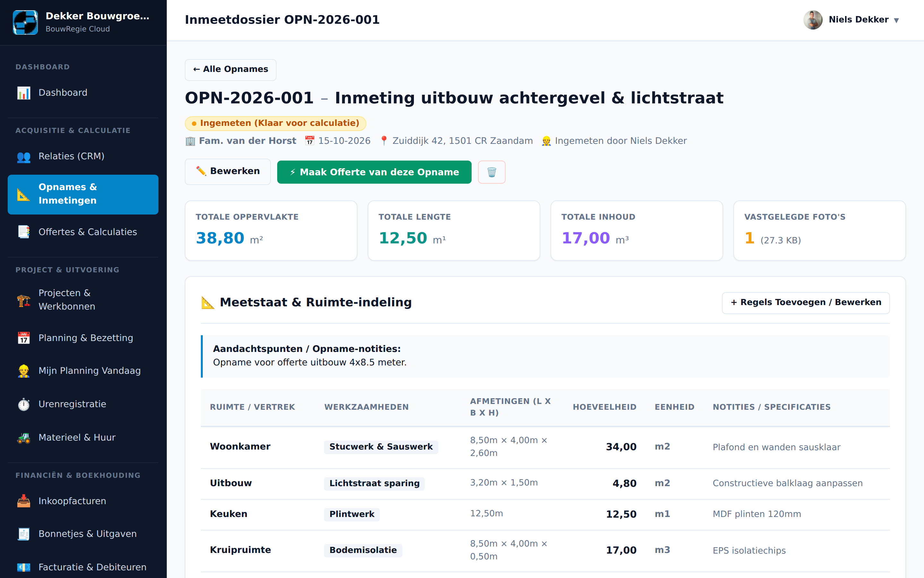Click the Stucwerk & Sauswerk tag
The width and height of the screenshot is (924, 578).
pos(381,447)
